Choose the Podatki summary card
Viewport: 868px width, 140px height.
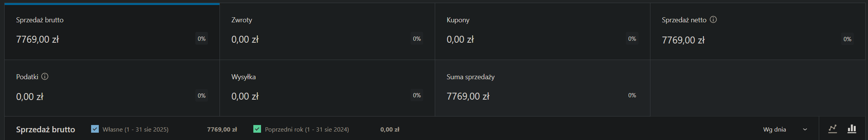[x=112, y=88]
